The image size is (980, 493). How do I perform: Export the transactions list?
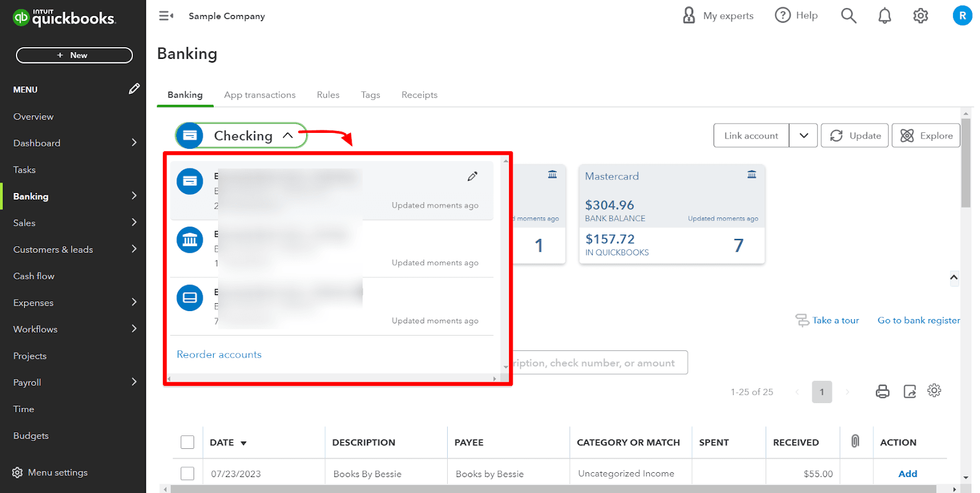coord(910,391)
